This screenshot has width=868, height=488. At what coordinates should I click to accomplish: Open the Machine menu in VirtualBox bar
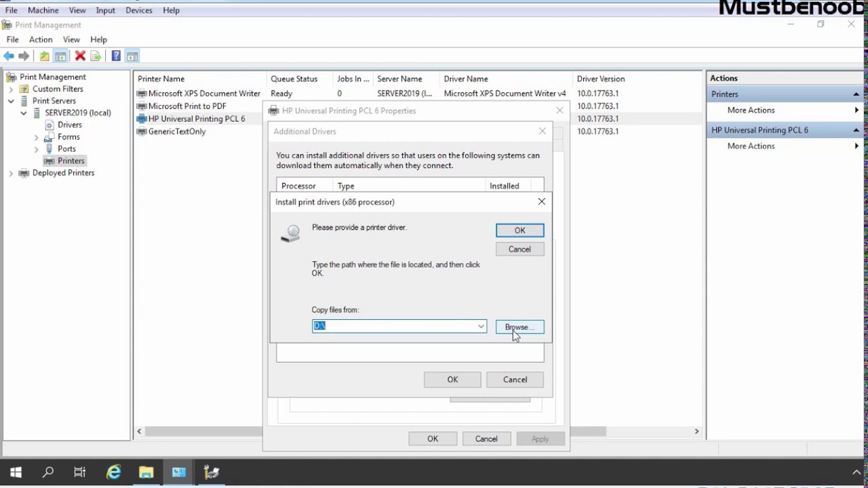[x=43, y=10]
